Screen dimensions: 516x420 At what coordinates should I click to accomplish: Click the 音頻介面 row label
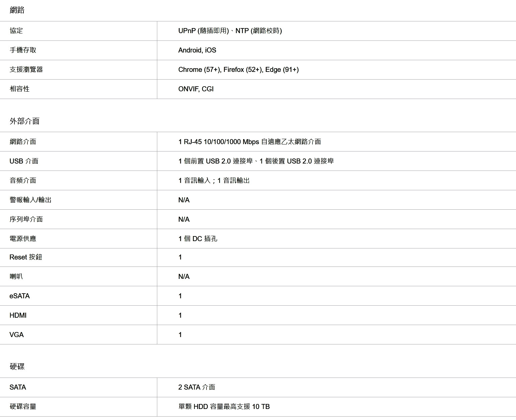(23, 181)
